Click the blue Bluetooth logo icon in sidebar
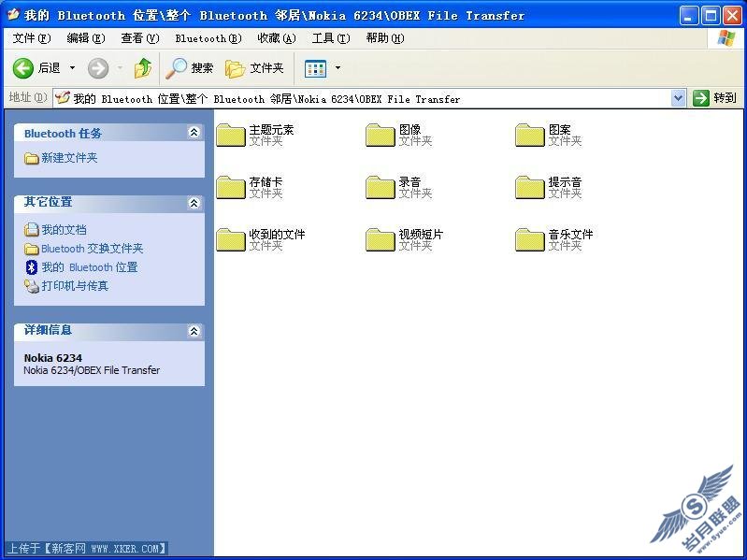747x560 pixels. (32, 267)
